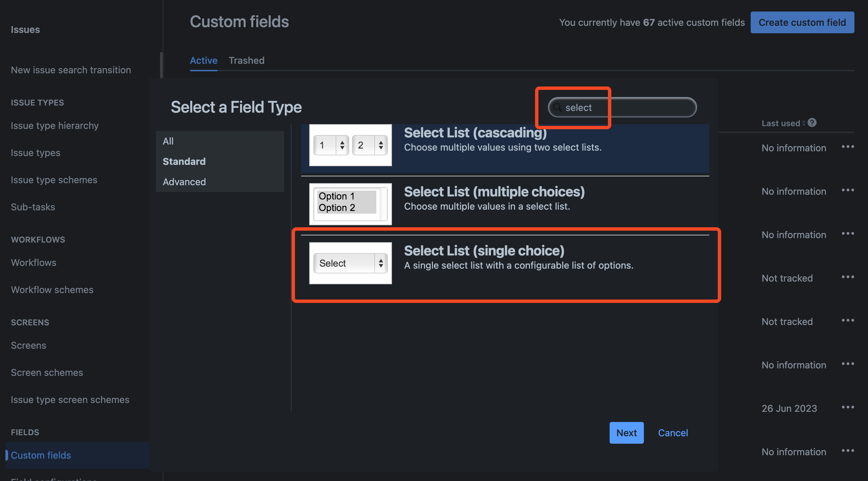Choose the Advanced field category
This screenshot has width=868, height=481.
[x=220, y=182]
